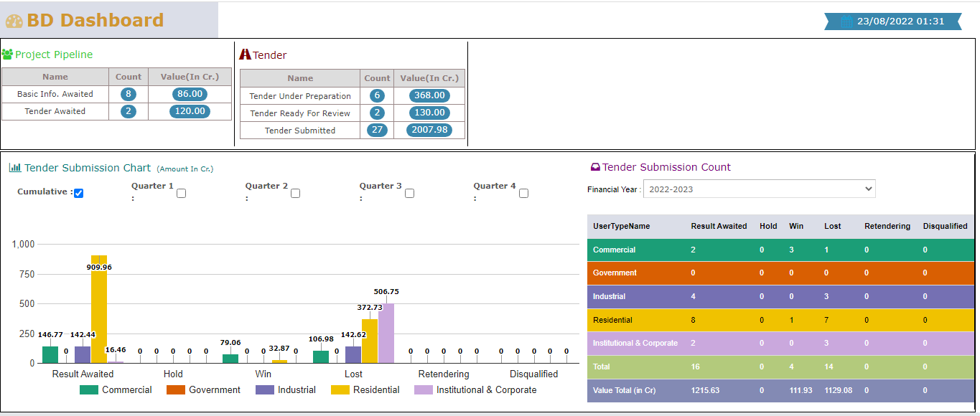Image resolution: width=980 pixels, height=416 pixels.
Task: Click the Institutional & Corporate Lost bar
Action: pyautogui.click(x=386, y=334)
